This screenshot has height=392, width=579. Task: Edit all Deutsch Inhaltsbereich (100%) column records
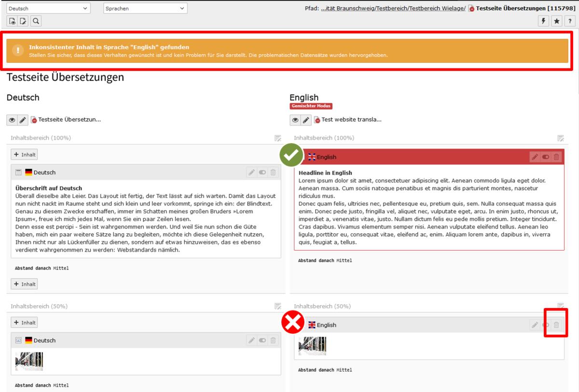tap(277, 138)
